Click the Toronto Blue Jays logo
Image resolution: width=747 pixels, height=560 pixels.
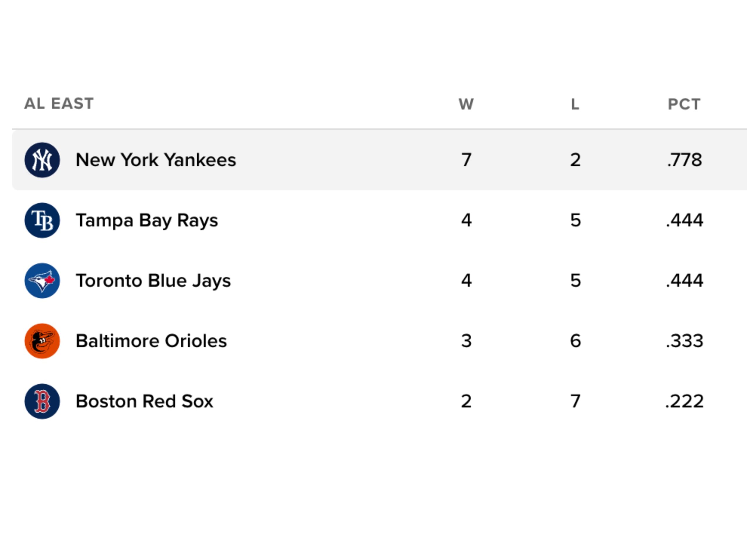[x=42, y=281]
